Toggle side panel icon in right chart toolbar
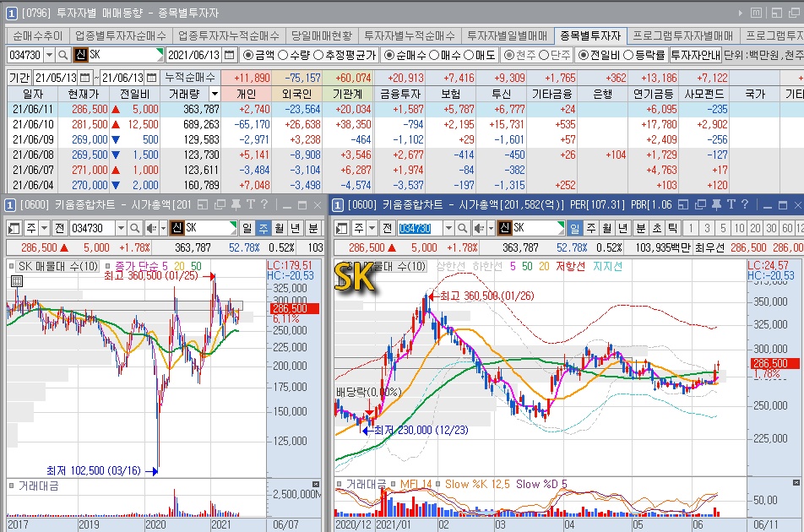This screenshot has height=532, width=804. click(x=341, y=228)
